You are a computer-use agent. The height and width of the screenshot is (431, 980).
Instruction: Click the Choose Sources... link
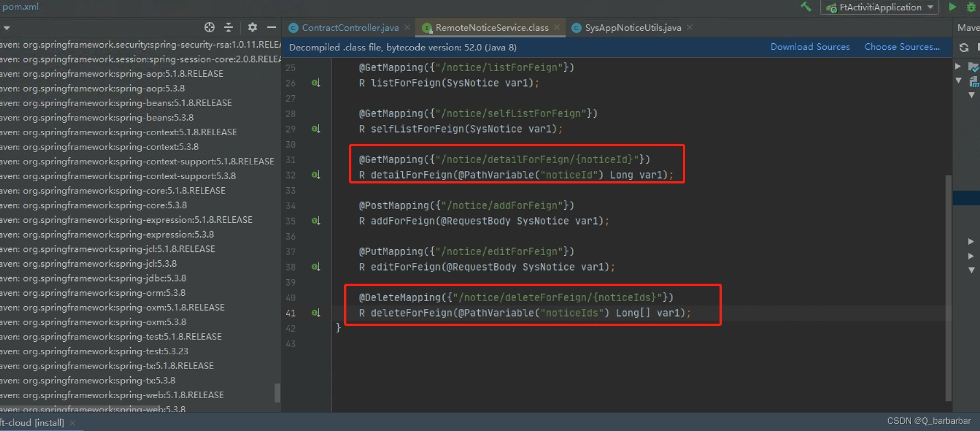pyautogui.click(x=902, y=47)
